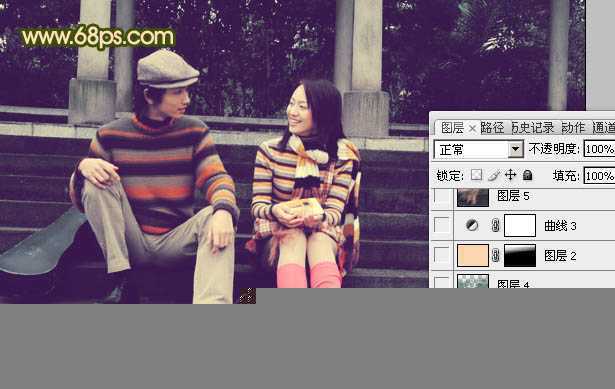
Task: Toggle lock position move icon
Action: click(510, 175)
